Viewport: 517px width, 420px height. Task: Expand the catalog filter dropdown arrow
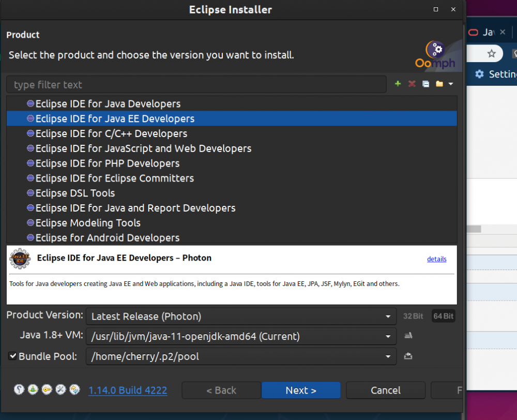click(x=450, y=83)
